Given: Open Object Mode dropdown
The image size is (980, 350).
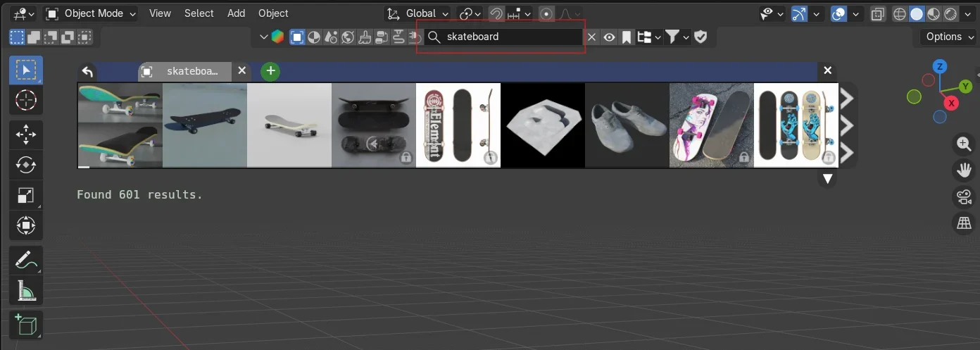Looking at the screenshot, I should tap(90, 13).
